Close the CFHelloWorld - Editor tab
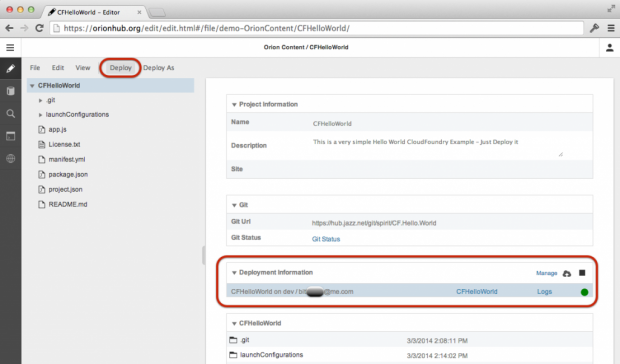 [x=139, y=12]
